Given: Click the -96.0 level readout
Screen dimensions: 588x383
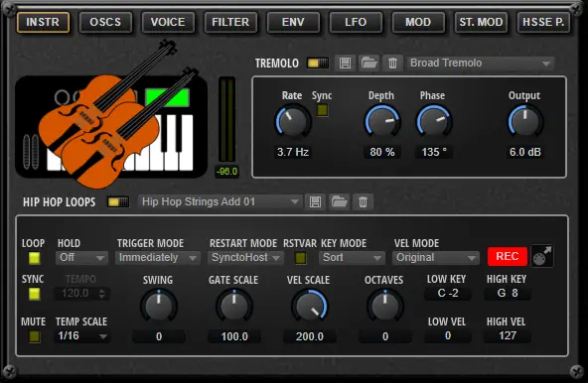Looking at the screenshot, I should click(x=226, y=172).
